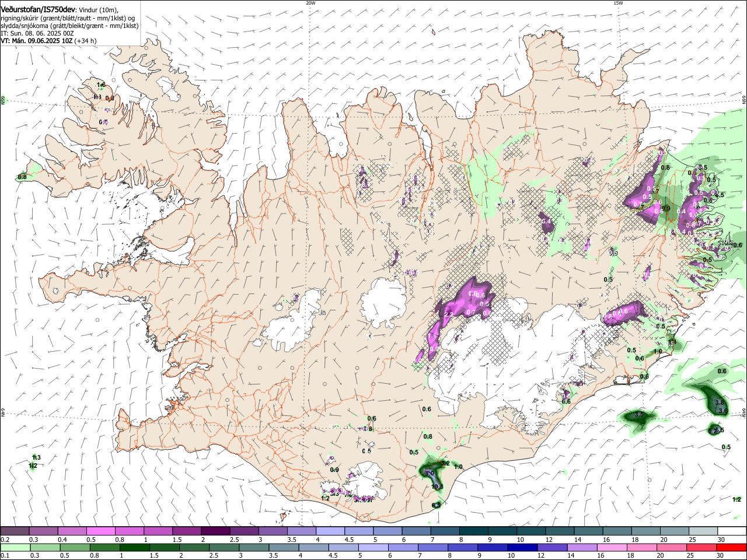Pick upper legend swatch between 3.5 and 4
Screen dimensions: 747x560
[x=301, y=531]
